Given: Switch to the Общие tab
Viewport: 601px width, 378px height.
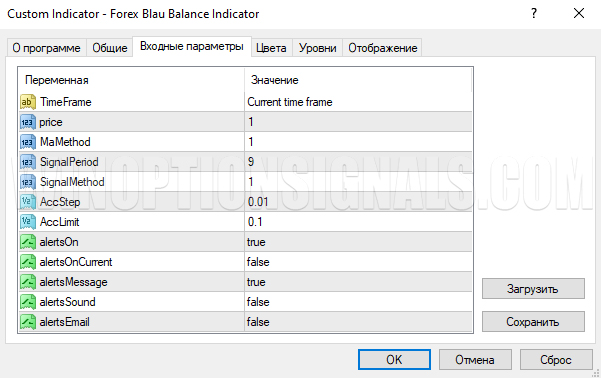Looking at the screenshot, I should [x=110, y=48].
